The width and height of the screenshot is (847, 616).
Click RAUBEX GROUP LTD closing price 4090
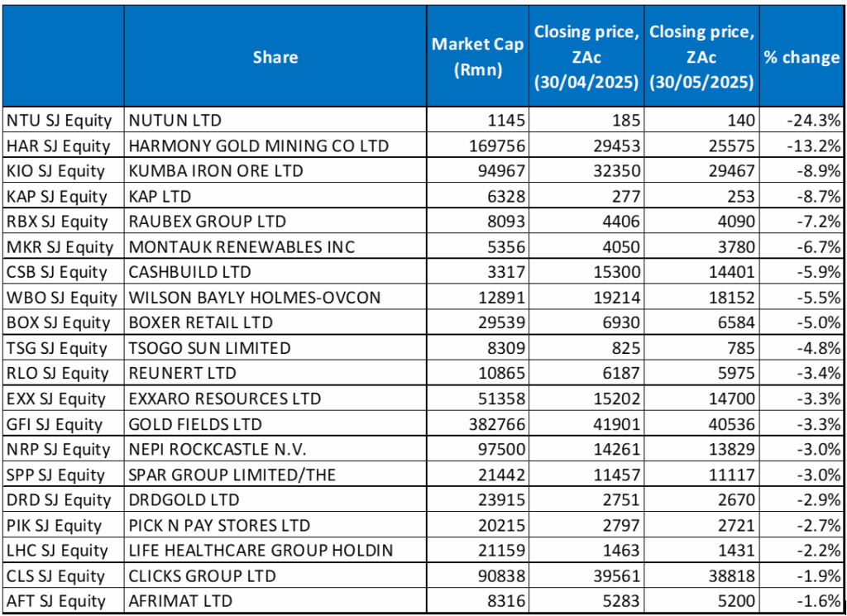[701, 222]
